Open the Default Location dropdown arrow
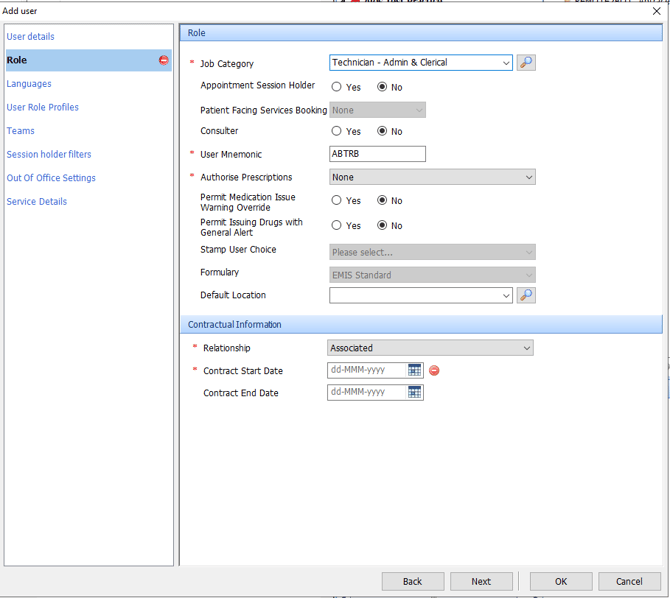Screen dimensions: 670x598 tap(506, 295)
